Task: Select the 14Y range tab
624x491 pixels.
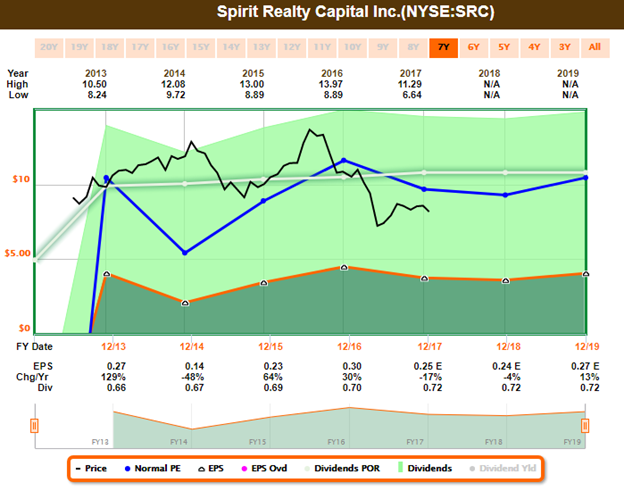Action: 231,48
